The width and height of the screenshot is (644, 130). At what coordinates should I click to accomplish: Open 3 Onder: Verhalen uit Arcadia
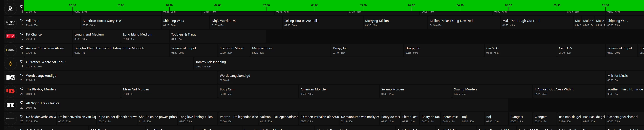tap(319, 119)
